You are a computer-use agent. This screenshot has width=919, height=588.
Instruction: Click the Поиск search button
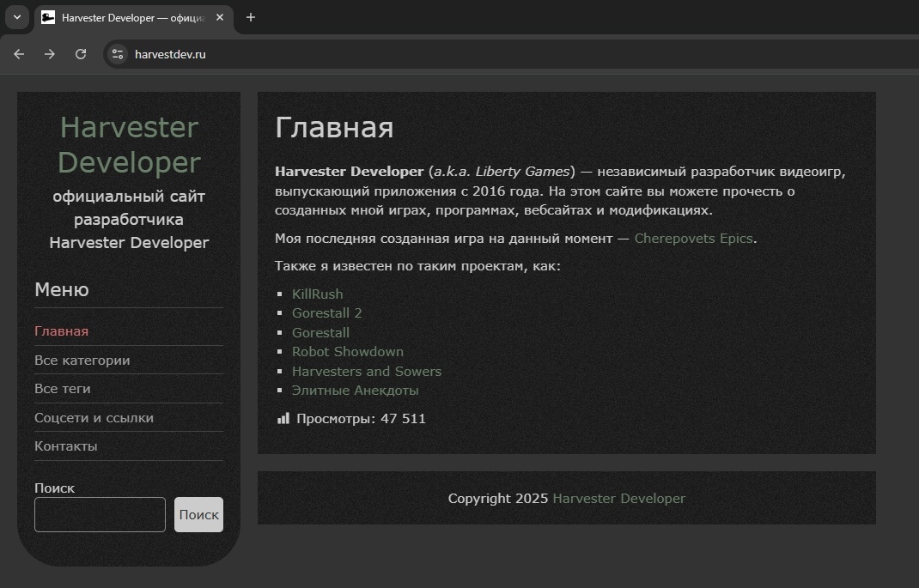point(198,515)
